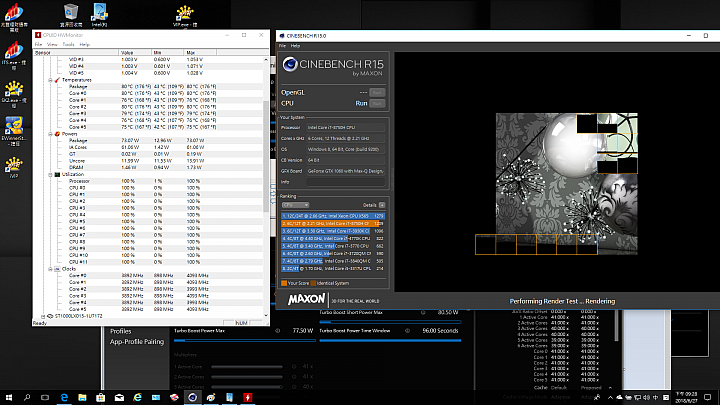720x405 pixels.
Task: Click the Run button next to CPU
Action: [377, 103]
